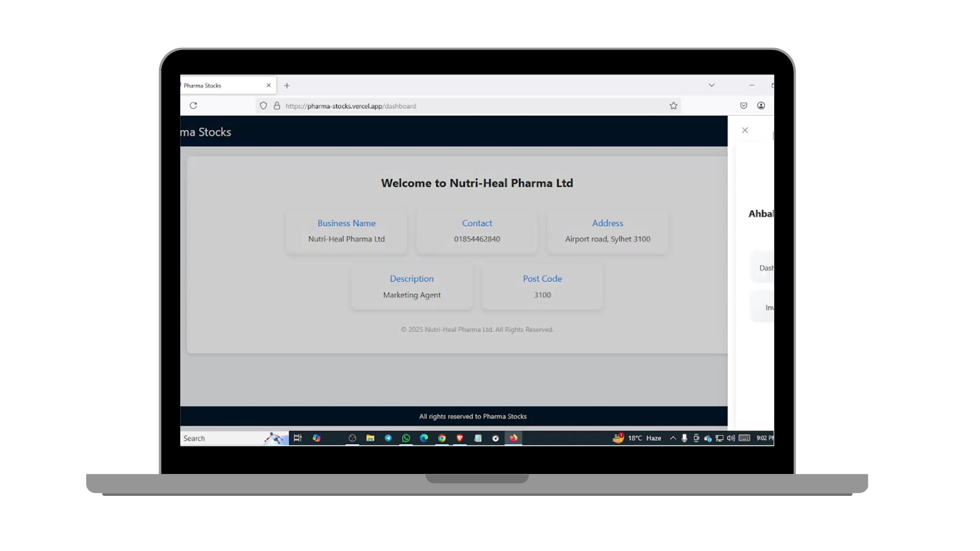Click the Windows taskbar Search box
980x551 pixels.
tap(219, 438)
